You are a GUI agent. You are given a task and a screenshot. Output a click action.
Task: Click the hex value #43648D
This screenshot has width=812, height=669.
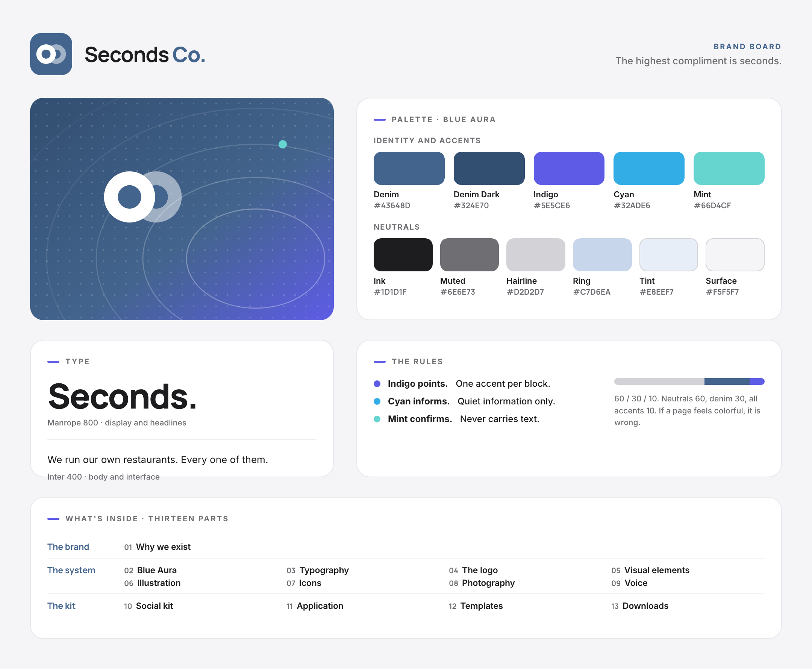pyautogui.click(x=392, y=206)
